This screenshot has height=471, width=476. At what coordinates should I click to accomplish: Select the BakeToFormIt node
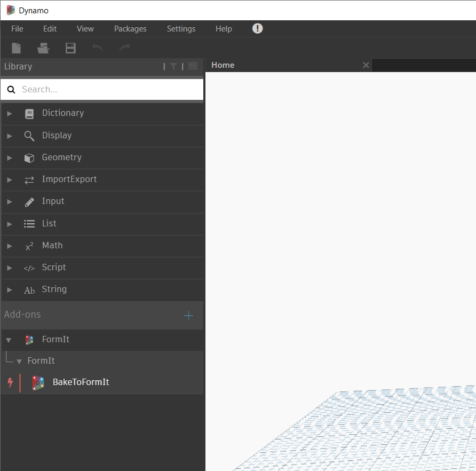coord(81,382)
